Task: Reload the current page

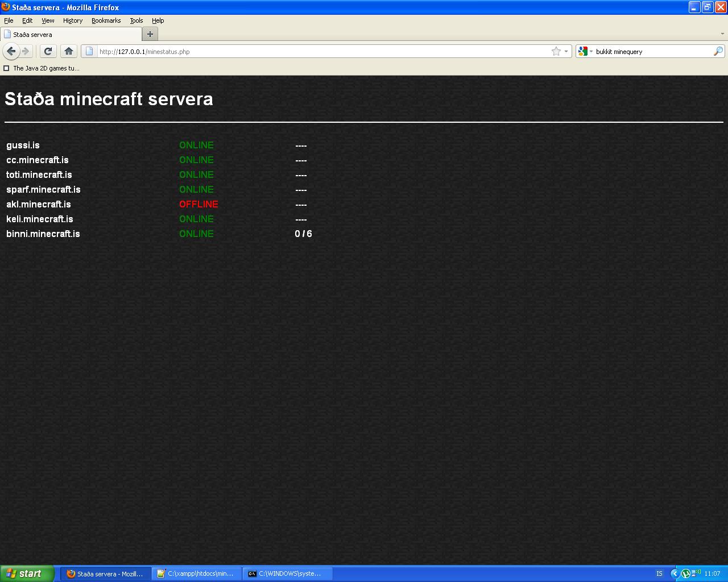Action: tap(48, 51)
